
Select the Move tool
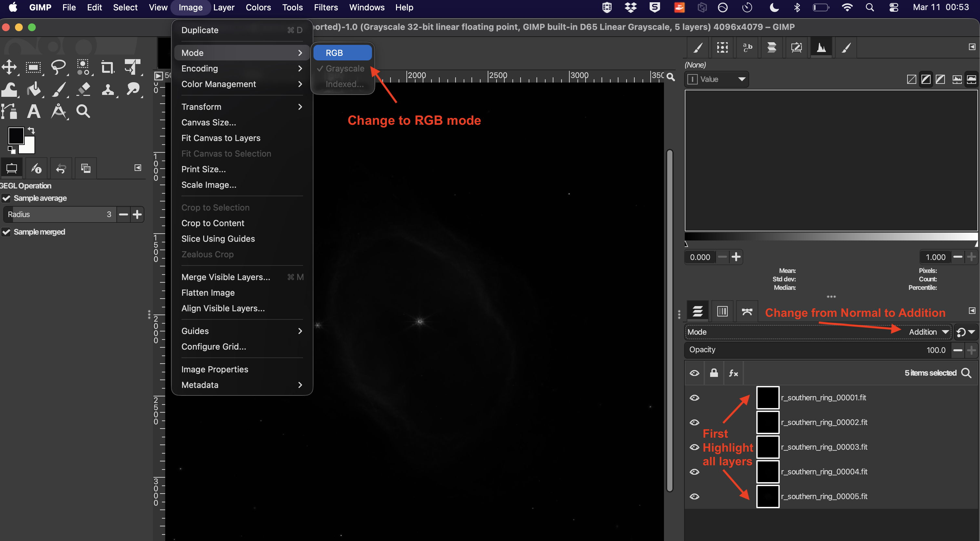(x=9, y=68)
